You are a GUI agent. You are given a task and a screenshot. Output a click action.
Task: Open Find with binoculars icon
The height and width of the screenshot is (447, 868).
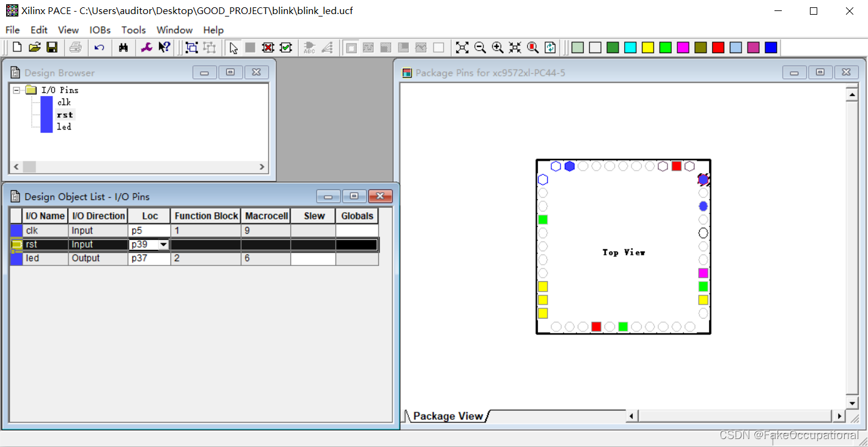click(123, 48)
